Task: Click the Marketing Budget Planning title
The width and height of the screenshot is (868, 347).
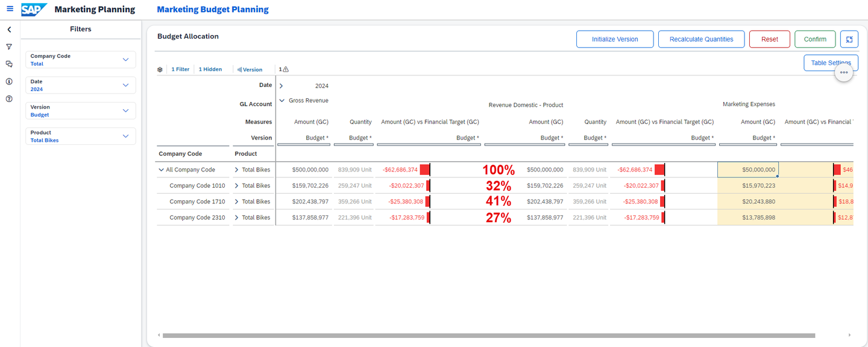Action: [x=213, y=10]
